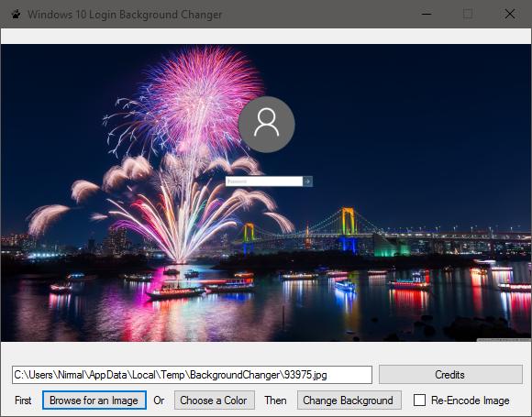Focus the image file path text box

click(x=192, y=375)
